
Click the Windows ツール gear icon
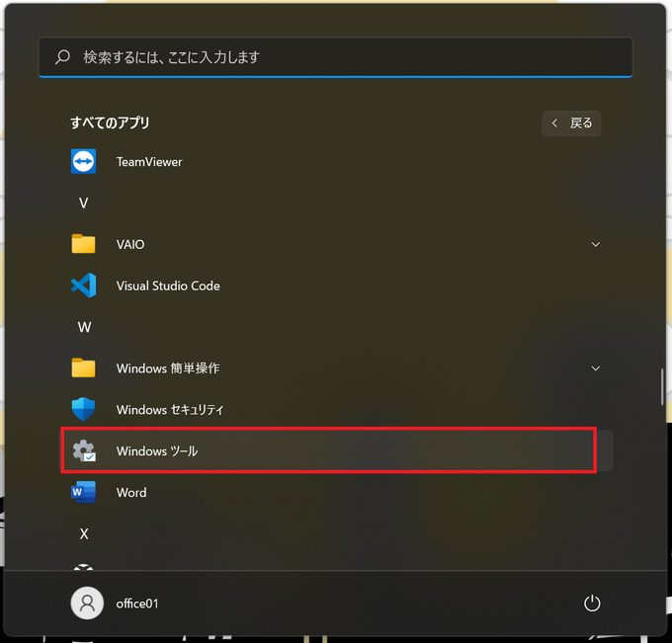(84, 450)
